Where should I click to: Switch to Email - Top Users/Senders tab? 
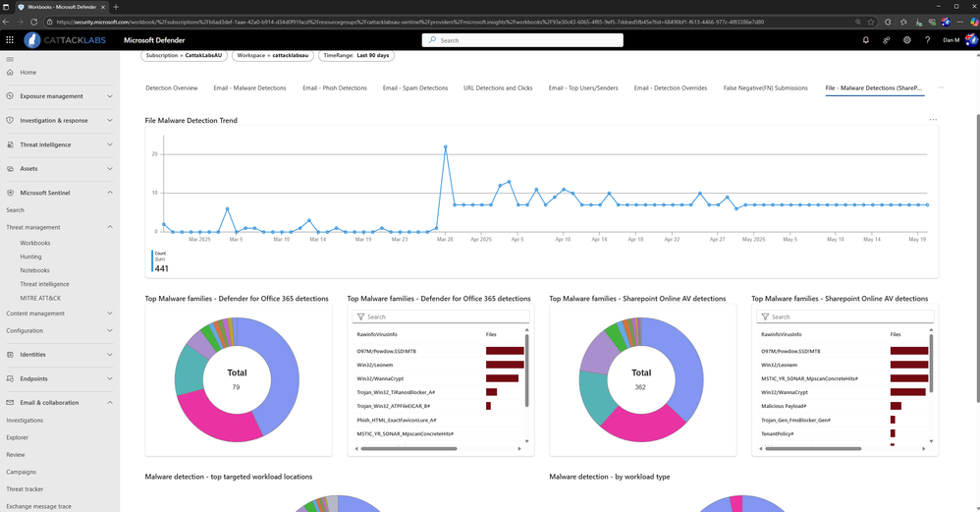[x=583, y=88]
